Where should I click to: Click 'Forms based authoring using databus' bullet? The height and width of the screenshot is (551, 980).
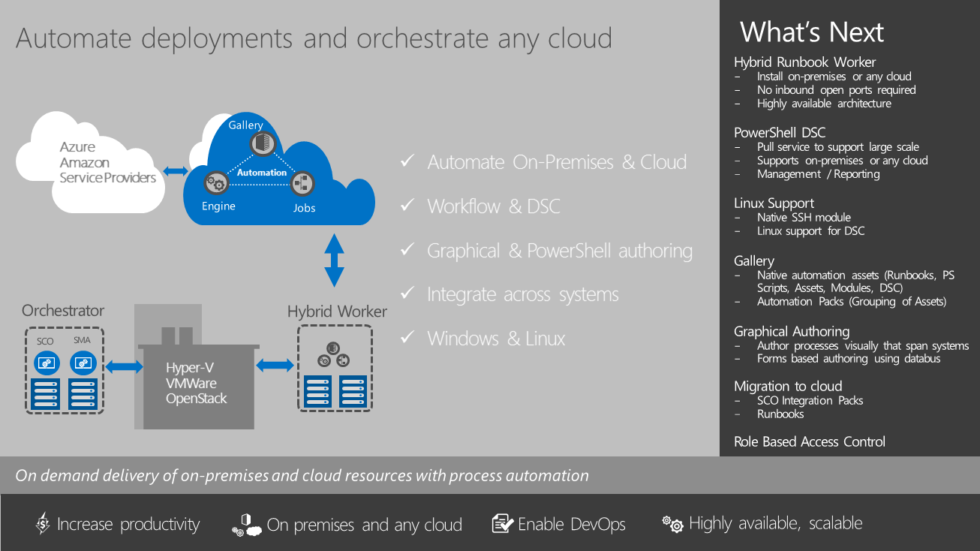[849, 359]
